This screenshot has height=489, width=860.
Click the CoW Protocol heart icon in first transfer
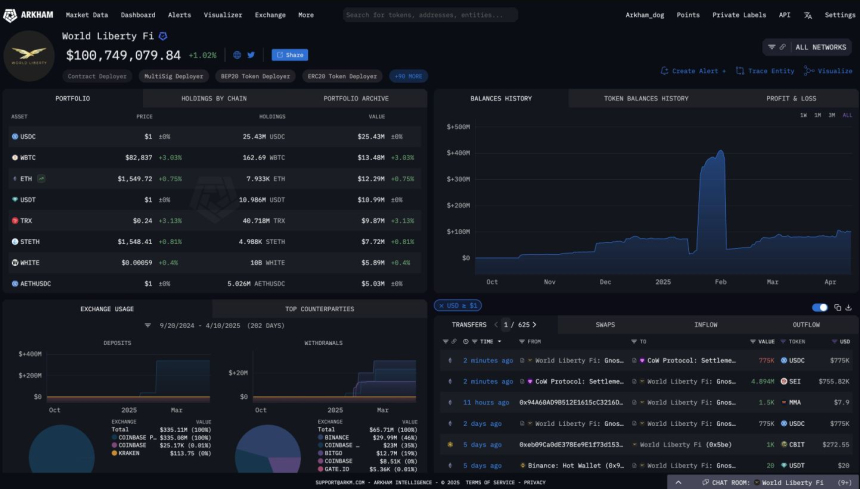click(642, 361)
